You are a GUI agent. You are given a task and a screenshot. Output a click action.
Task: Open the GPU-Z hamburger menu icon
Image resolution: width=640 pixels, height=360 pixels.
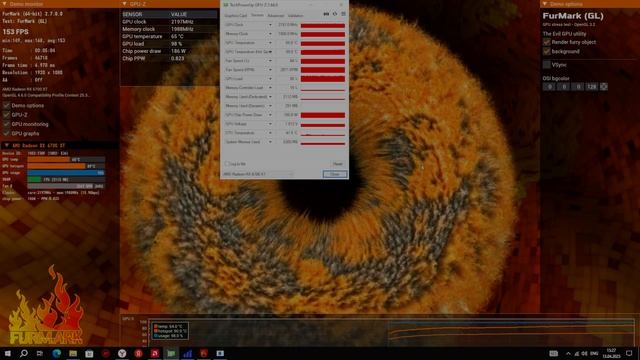tap(343, 14)
